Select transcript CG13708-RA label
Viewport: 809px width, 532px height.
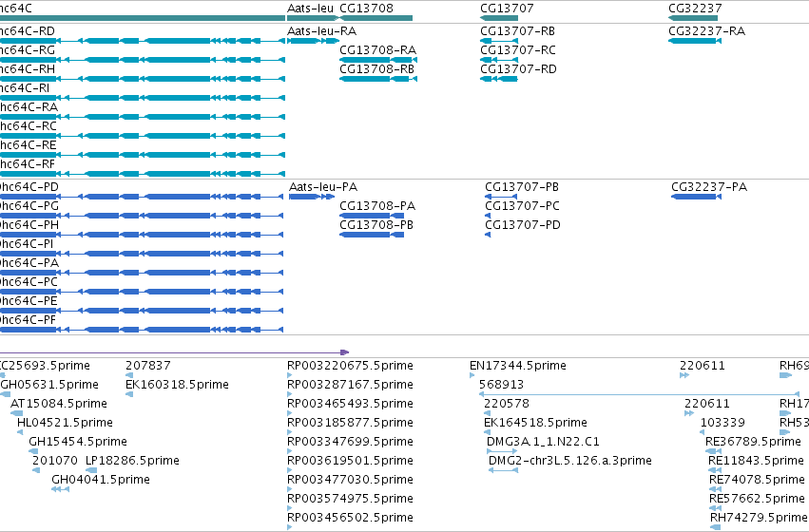(x=377, y=50)
